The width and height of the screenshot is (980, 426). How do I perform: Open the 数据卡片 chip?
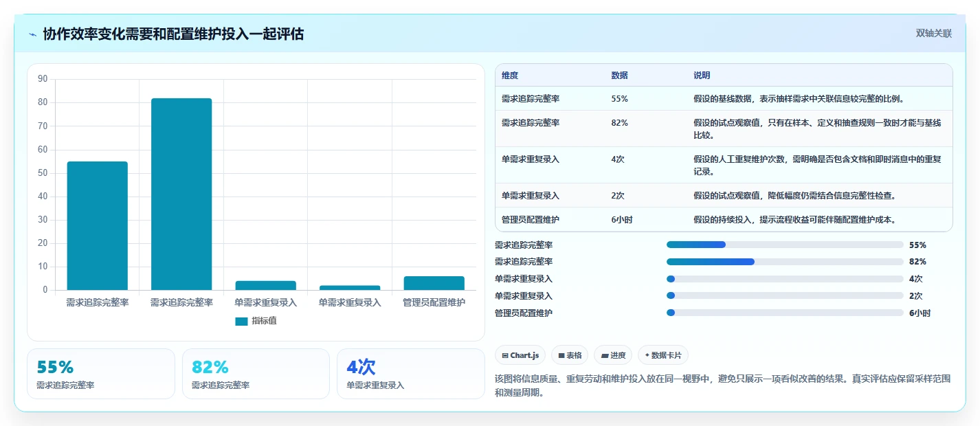(x=663, y=355)
